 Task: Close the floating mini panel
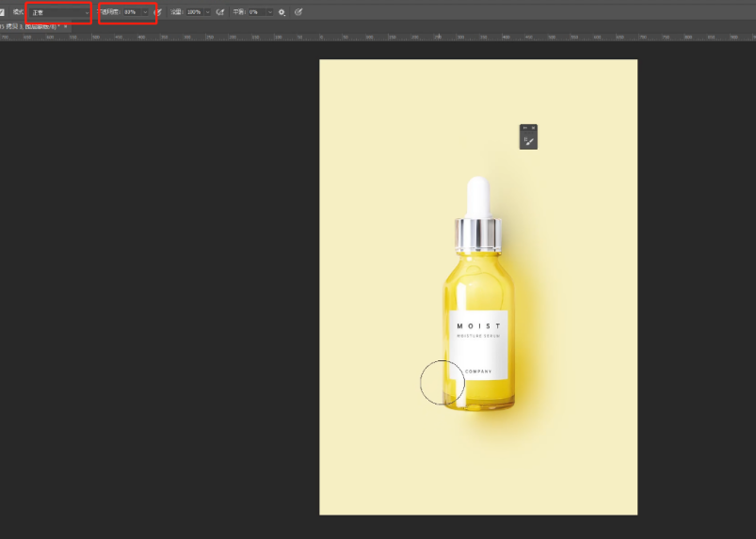(533, 127)
